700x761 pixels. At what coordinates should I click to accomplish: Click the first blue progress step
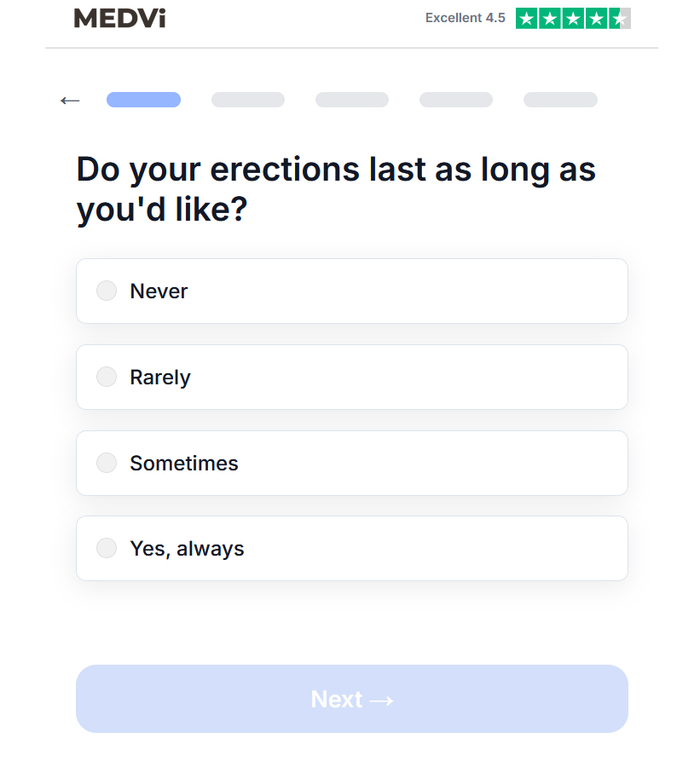[144, 100]
